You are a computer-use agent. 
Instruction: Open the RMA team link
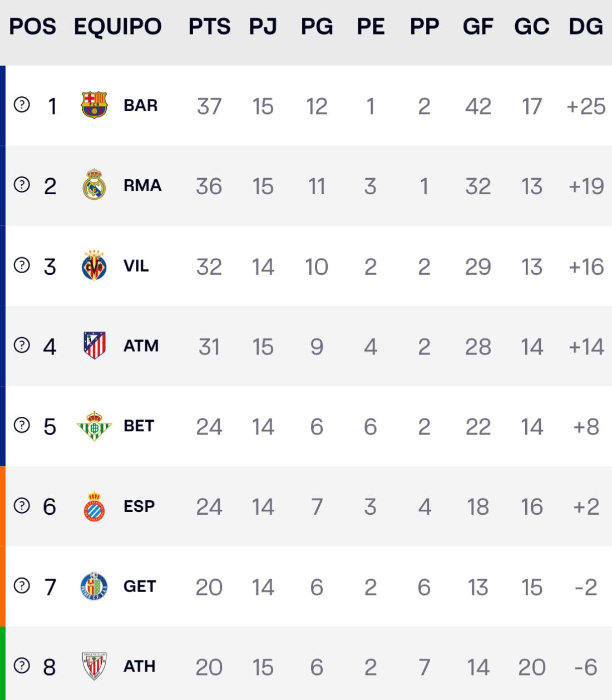click(142, 185)
